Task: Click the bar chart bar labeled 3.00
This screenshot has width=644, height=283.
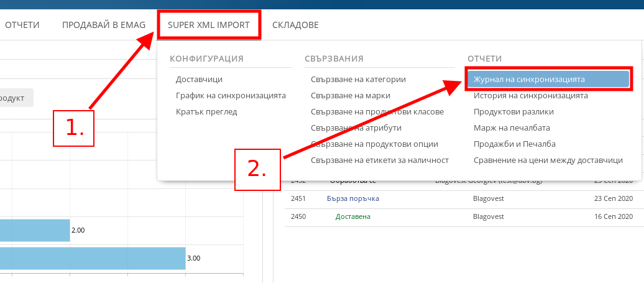Action: (x=93, y=258)
